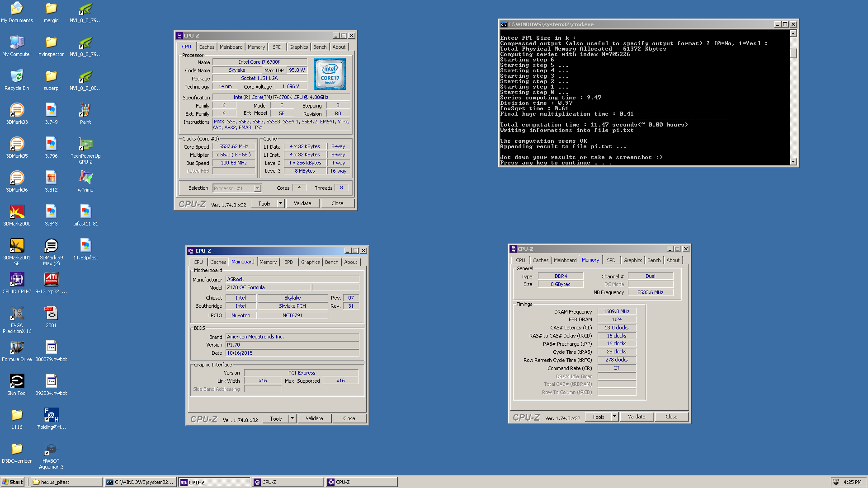Click the NB Frequency value 5533.6 MHz
The height and width of the screenshot is (488, 868).
click(651, 292)
